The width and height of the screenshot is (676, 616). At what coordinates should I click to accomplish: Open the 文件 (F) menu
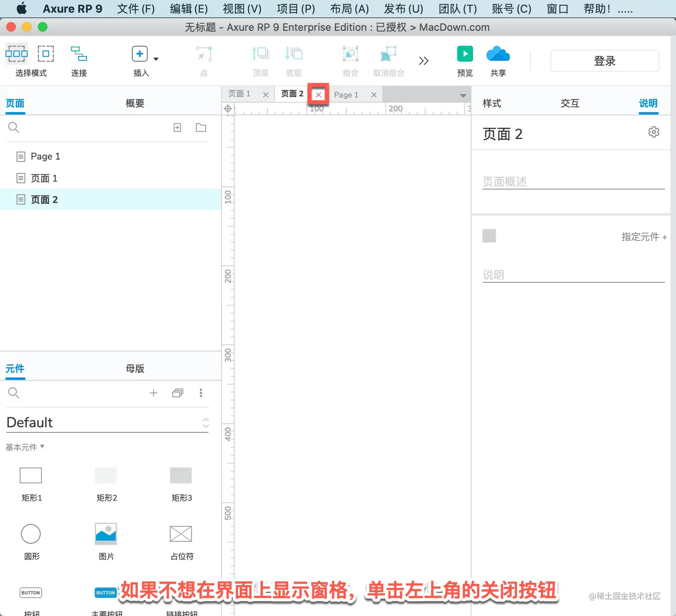[136, 9]
